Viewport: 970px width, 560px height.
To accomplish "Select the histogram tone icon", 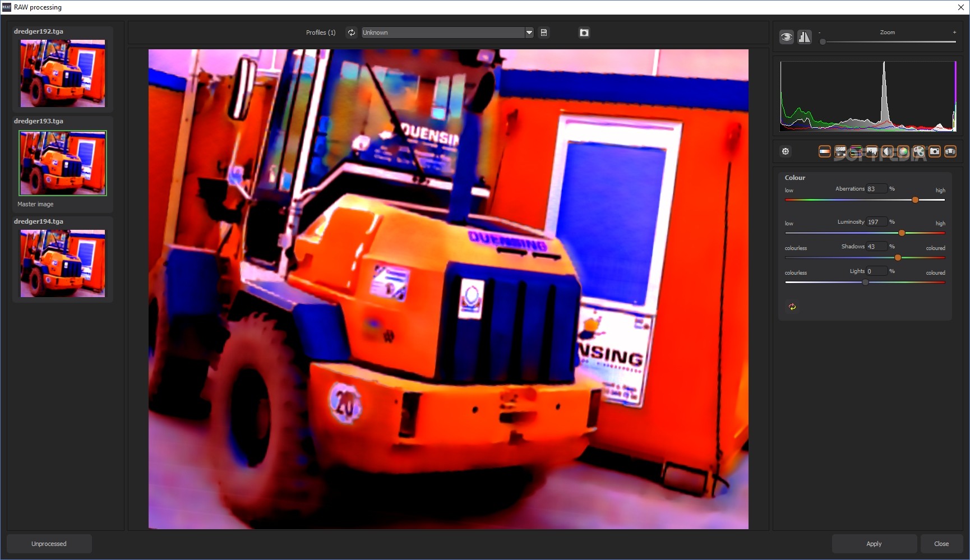I will coord(871,151).
